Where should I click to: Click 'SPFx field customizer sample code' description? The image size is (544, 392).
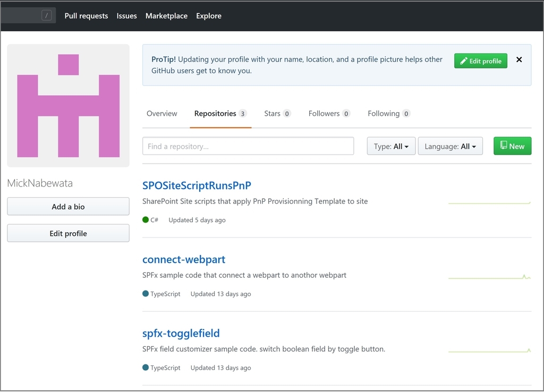(263, 349)
